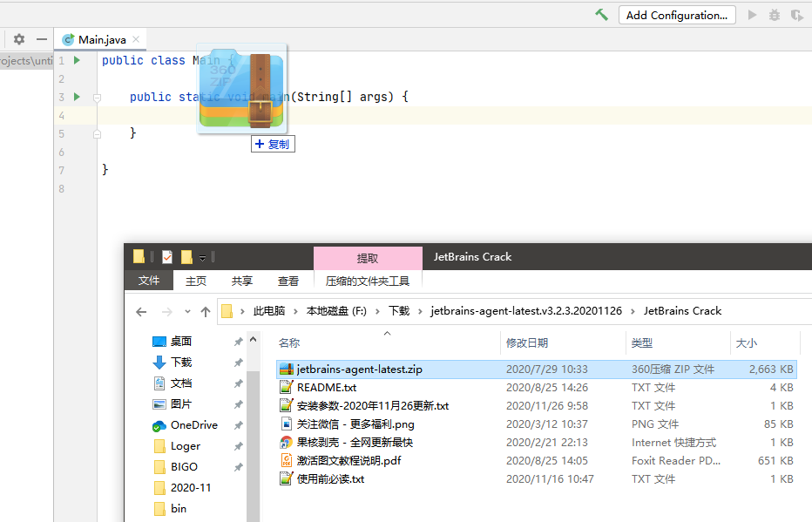
Task: Switch to the Main.java editor tab
Action: (x=101, y=39)
